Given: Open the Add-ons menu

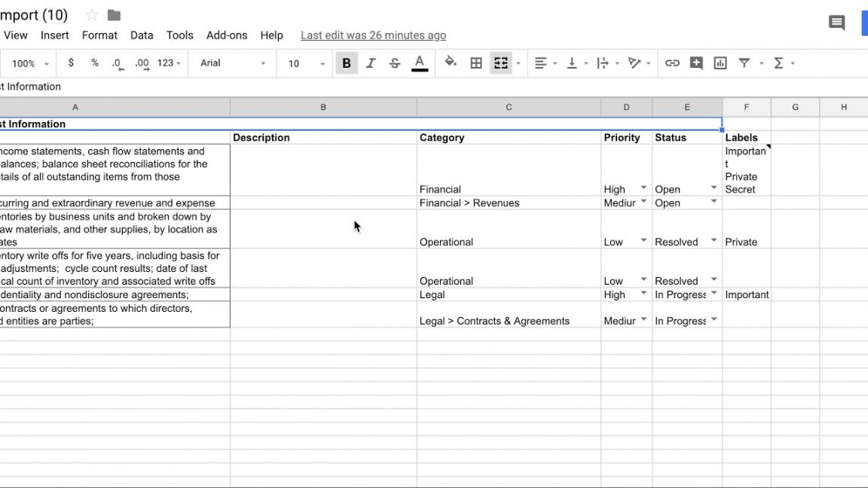Looking at the screenshot, I should point(227,35).
